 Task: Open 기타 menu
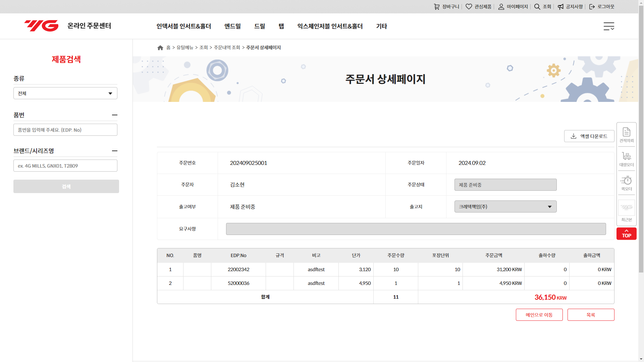(x=381, y=26)
